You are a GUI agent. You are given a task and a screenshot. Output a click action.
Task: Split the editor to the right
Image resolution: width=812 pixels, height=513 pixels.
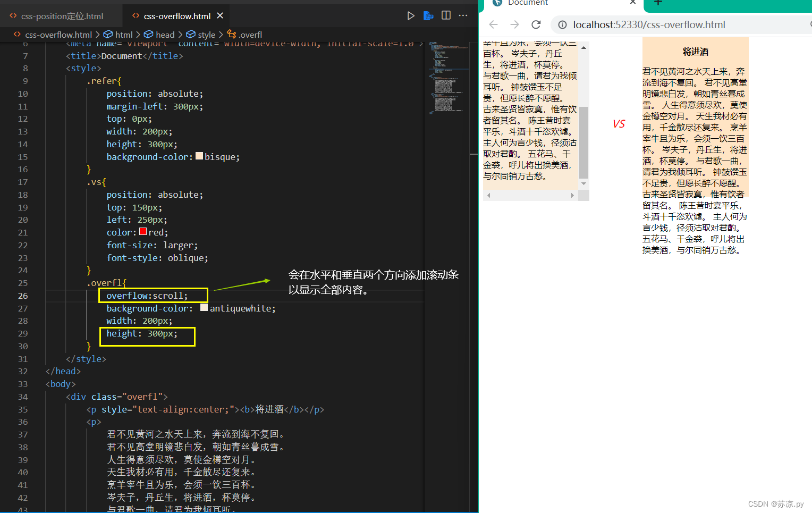pos(446,15)
